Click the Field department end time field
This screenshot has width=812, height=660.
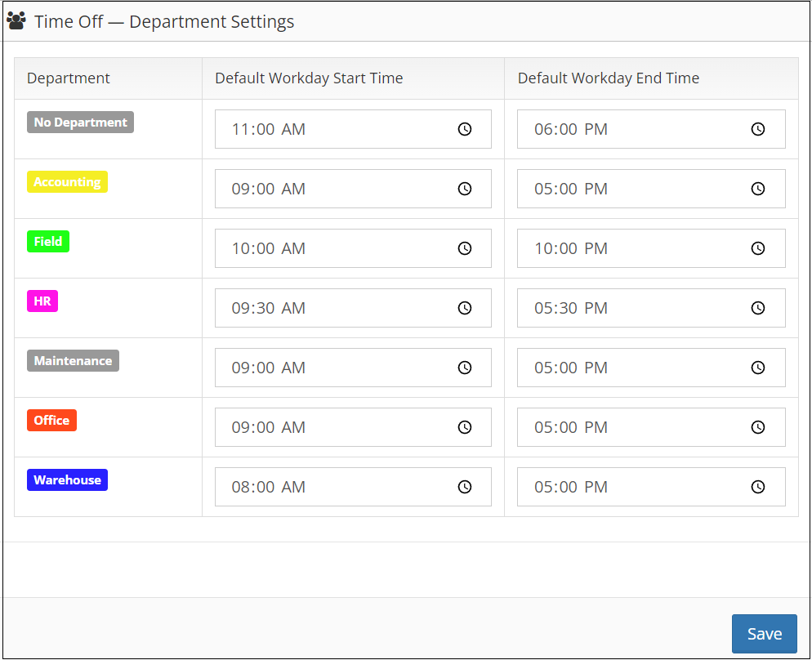[x=637, y=248]
